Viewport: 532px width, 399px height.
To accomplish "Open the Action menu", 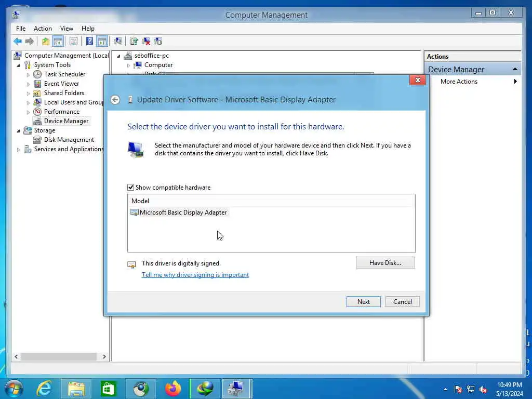I will pos(43,29).
